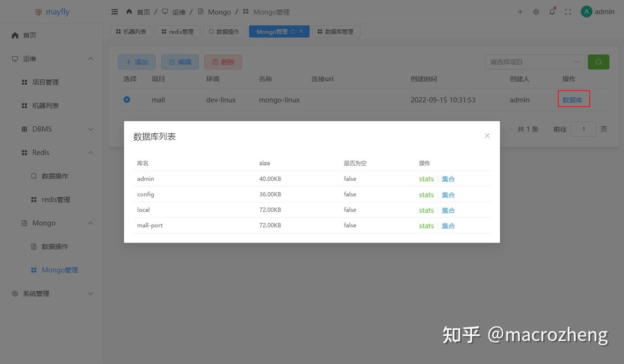This screenshot has height=364, width=624.
Task: Click the mayfly logo
Action: [52, 11]
